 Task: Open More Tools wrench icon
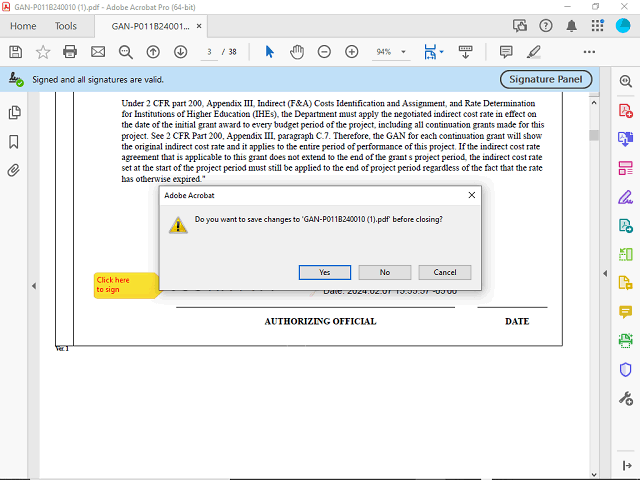coord(625,398)
